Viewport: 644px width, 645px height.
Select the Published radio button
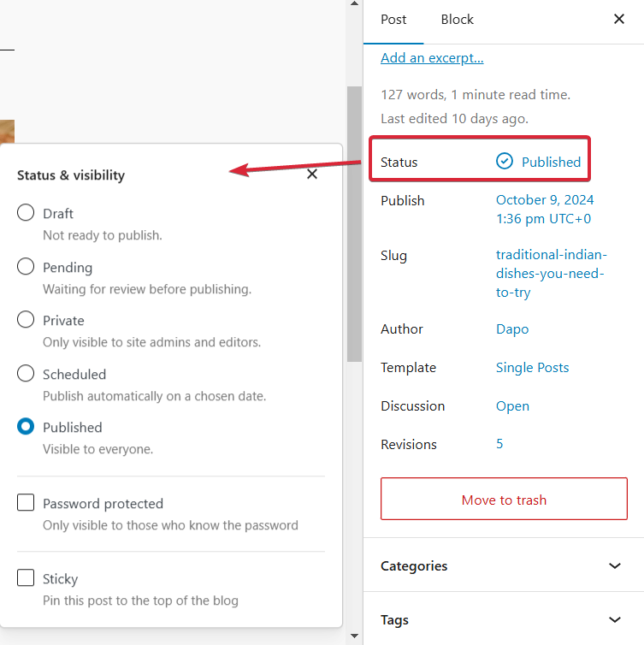(27, 427)
